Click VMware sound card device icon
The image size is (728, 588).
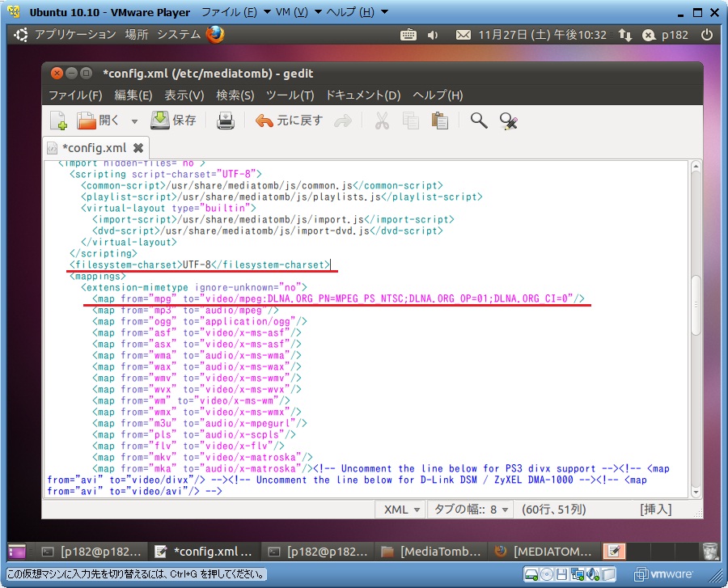[592, 574]
